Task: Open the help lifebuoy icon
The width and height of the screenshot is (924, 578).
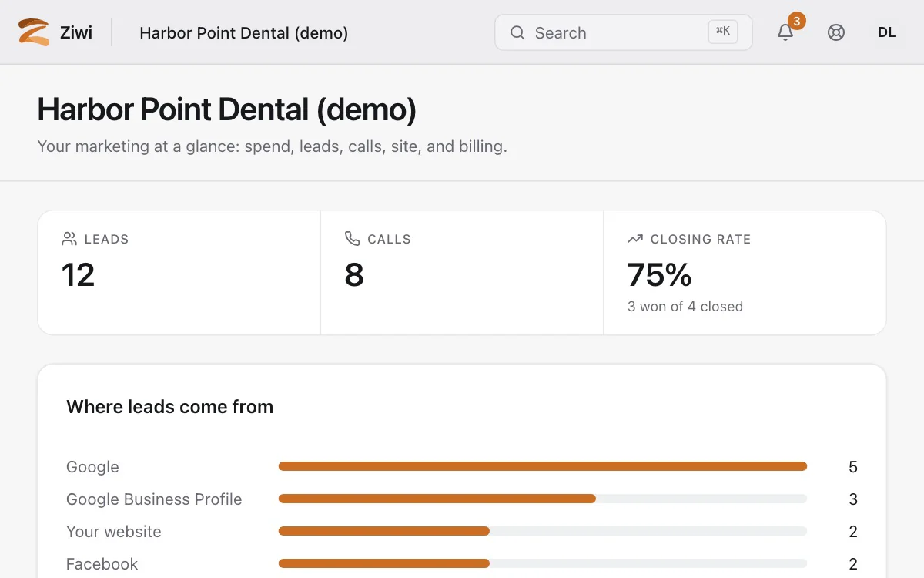Action: tap(836, 32)
